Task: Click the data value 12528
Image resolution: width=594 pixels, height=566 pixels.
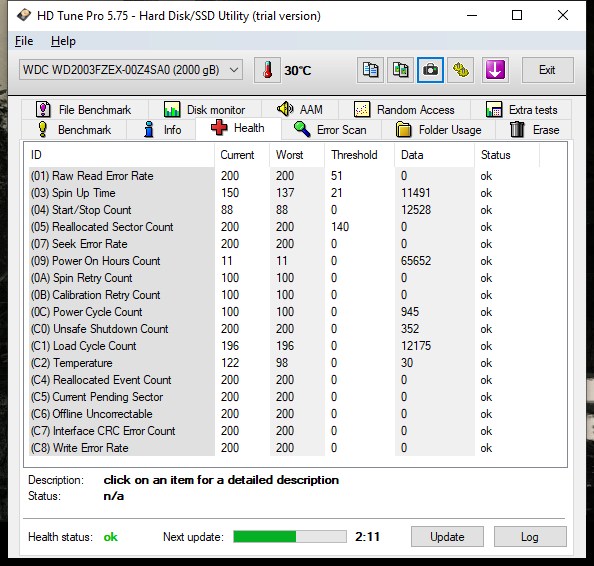Action: (x=416, y=210)
